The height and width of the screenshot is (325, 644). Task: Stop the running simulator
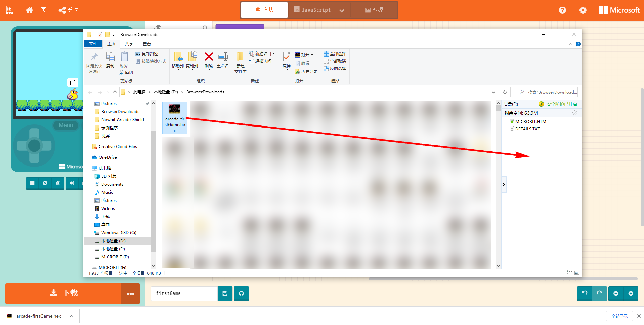tap(32, 183)
